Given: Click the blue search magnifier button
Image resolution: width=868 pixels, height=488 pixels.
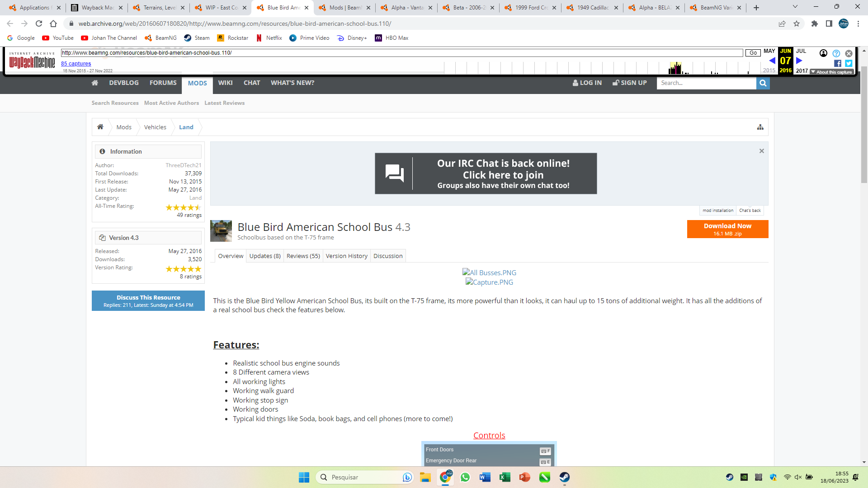Looking at the screenshot, I should point(763,83).
